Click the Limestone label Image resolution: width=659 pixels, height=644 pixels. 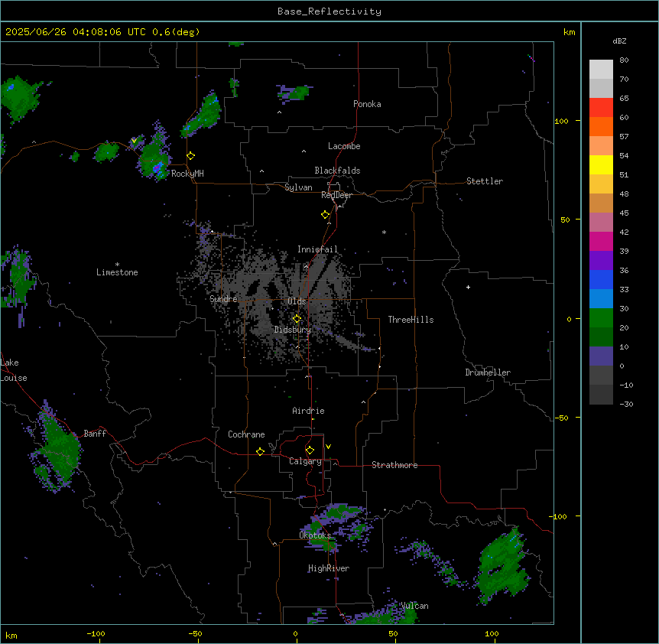(x=117, y=272)
